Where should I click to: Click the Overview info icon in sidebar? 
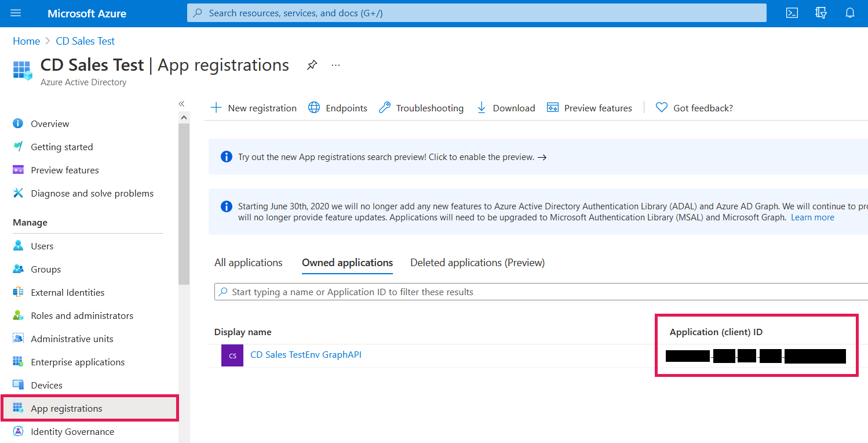click(18, 124)
